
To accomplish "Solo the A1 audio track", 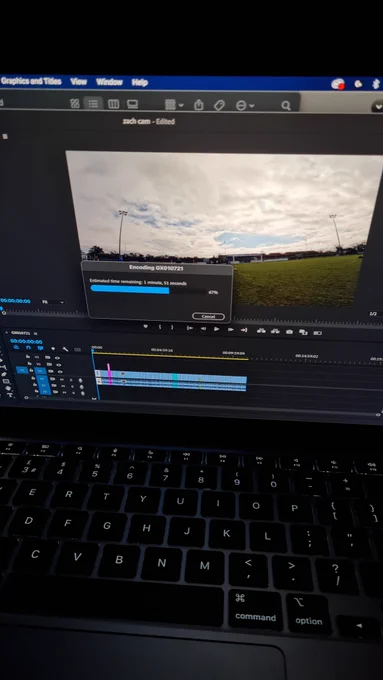I will (x=71, y=379).
